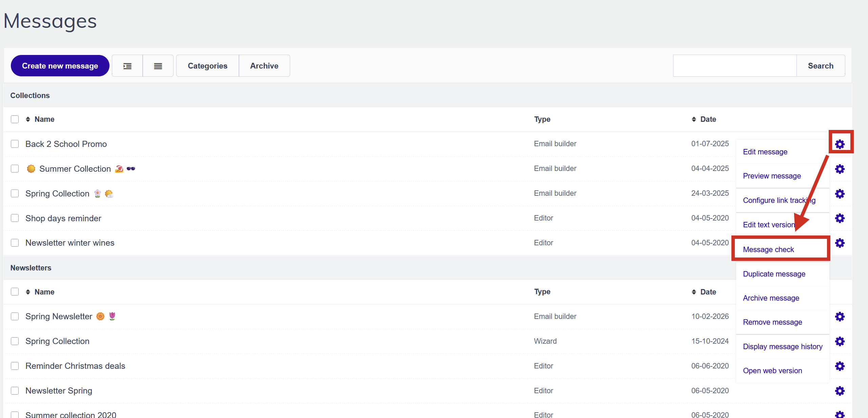Viewport: 868px width, 418px height.
Task: Select Duplicate message menu option
Action: pos(774,274)
